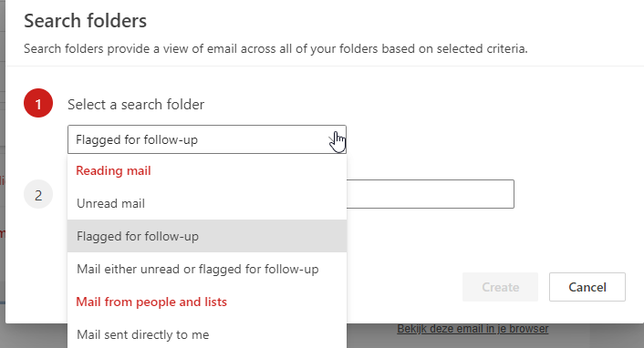Cancel the Search folders dialog
Image resolution: width=644 pixels, height=348 pixels.
pos(587,287)
